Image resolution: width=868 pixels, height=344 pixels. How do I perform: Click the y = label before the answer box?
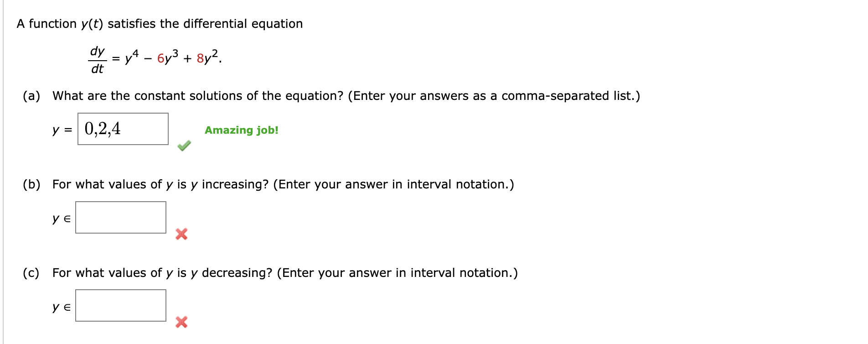pos(62,130)
